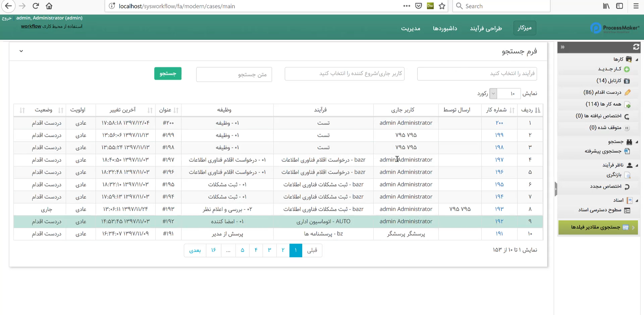Screen dimensions: 644x315
Task: Go to pagination page ۱۶
Action: click(213, 250)
